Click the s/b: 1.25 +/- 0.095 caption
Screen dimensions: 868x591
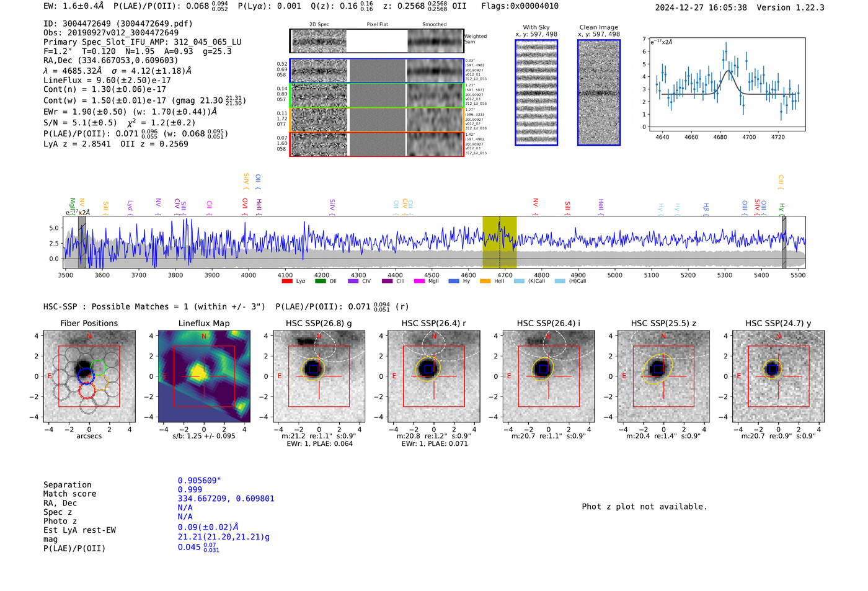pyautogui.click(x=204, y=436)
